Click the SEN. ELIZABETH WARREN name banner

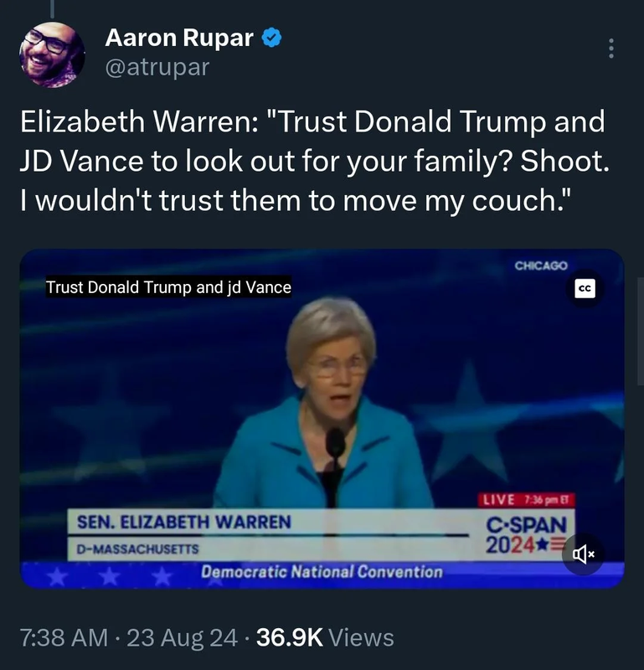pos(183,522)
